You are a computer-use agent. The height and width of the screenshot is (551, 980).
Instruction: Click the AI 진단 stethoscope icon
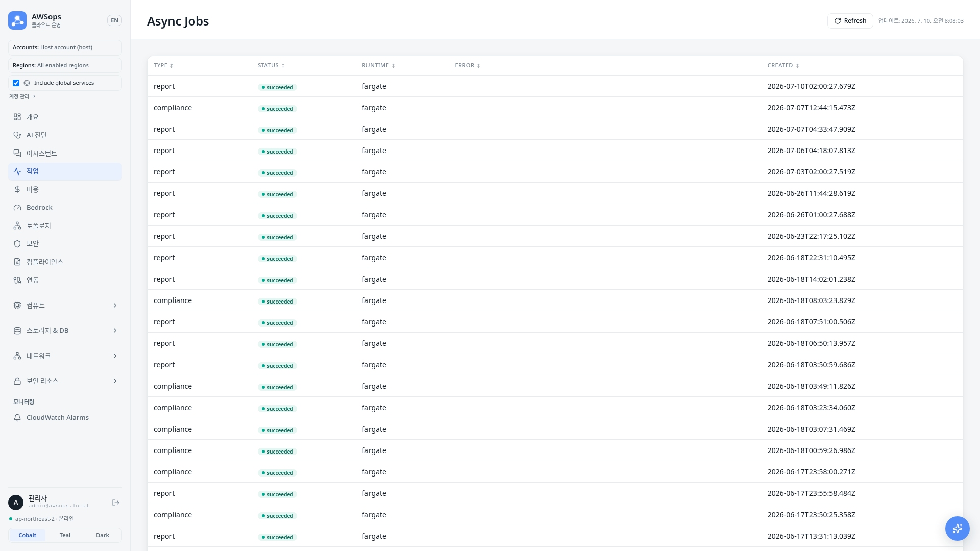(x=17, y=135)
